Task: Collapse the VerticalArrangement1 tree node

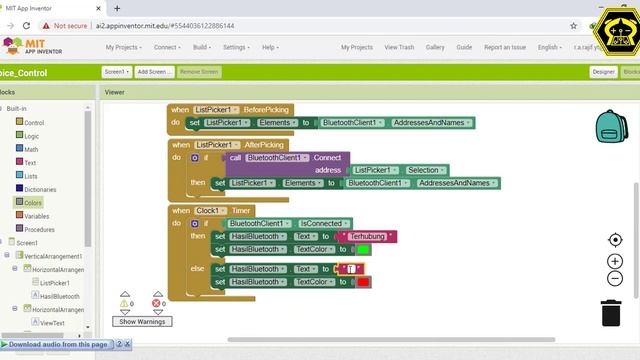Action: coord(7,255)
